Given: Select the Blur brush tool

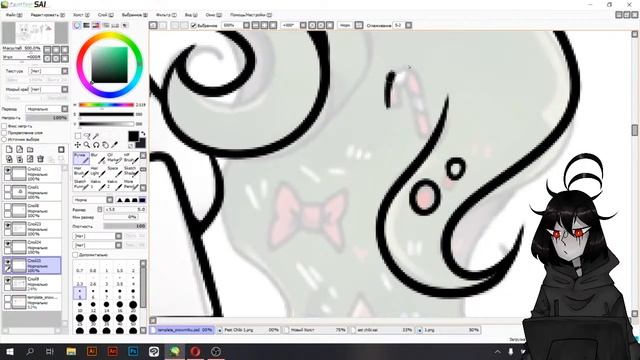Looking at the screenshot, I should [98, 158].
